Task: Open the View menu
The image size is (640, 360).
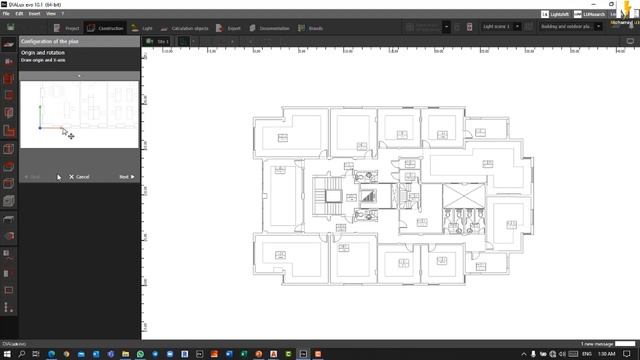Action: (51, 13)
